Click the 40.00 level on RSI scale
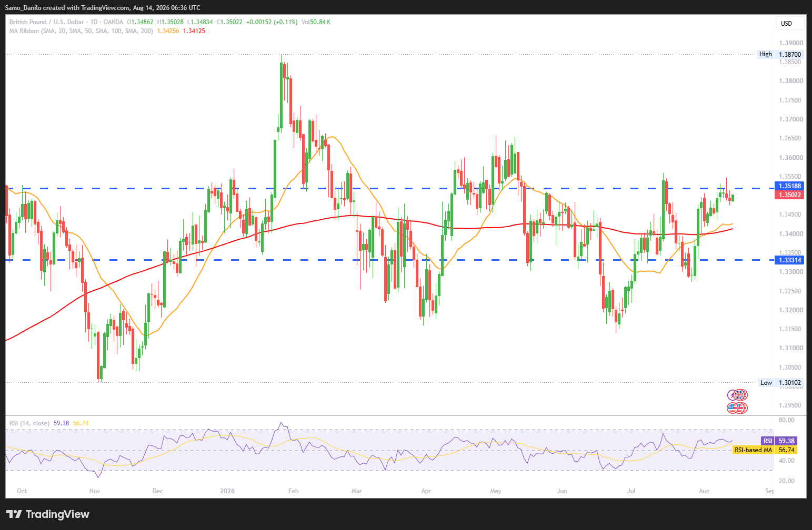This screenshot has height=530, width=812. point(787,461)
